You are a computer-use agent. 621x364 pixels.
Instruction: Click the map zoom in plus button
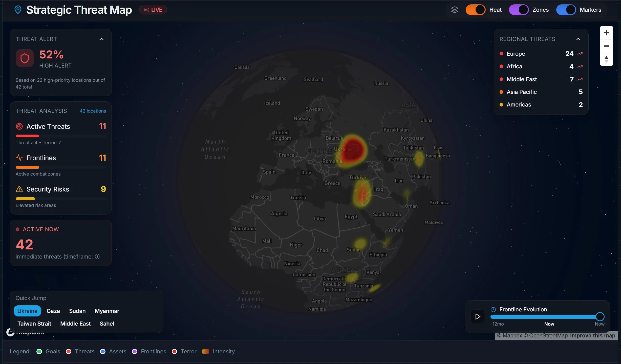point(606,33)
